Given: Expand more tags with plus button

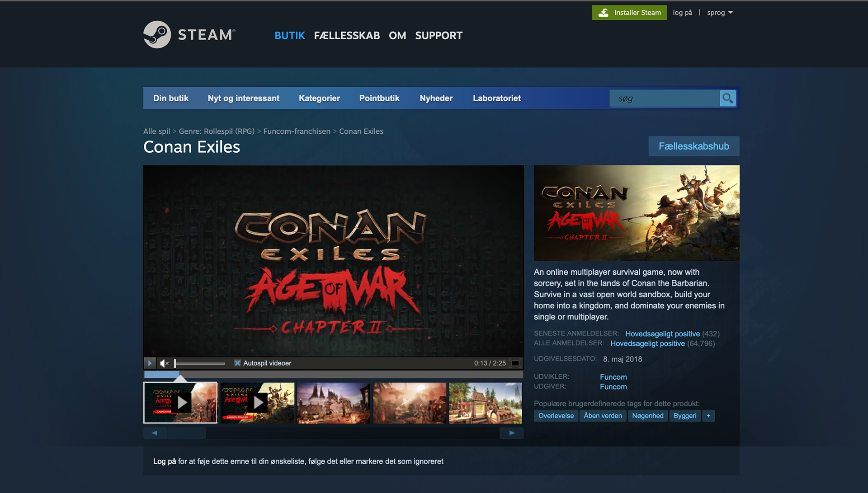Looking at the screenshot, I should 708,416.
